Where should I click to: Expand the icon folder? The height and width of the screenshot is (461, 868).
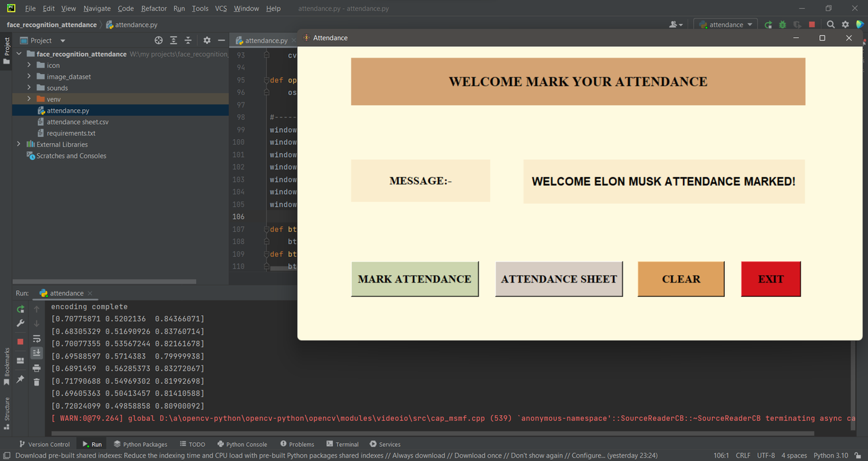click(x=29, y=65)
